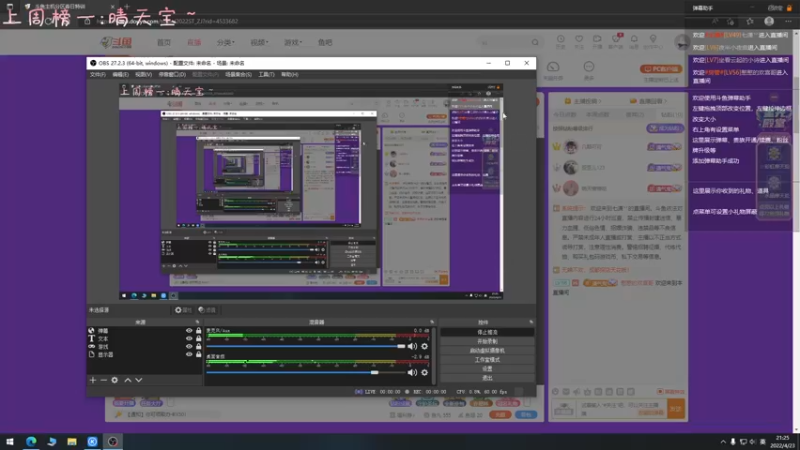This screenshot has height=450, width=800.
Task: Open OBS 工具(T) menu
Action: click(x=266, y=74)
